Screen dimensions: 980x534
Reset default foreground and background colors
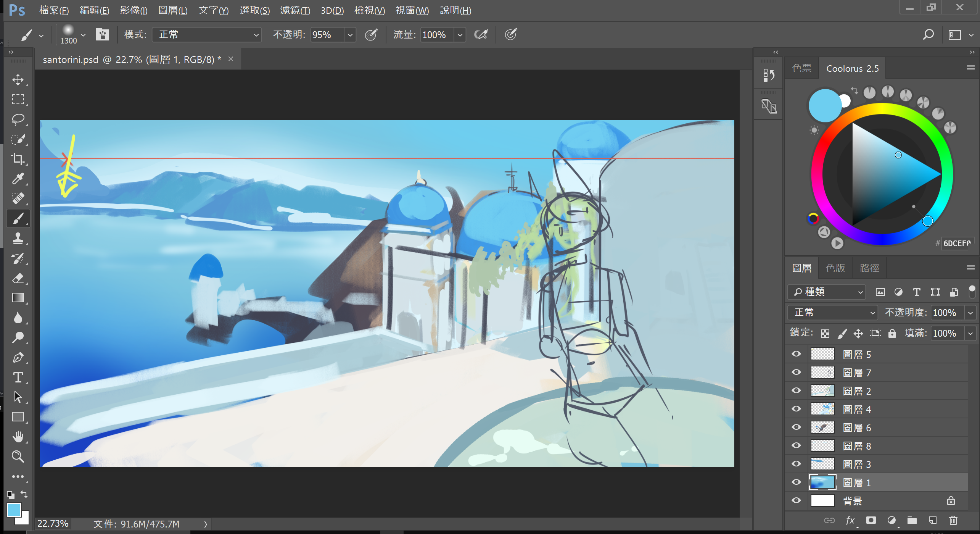[11, 495]
